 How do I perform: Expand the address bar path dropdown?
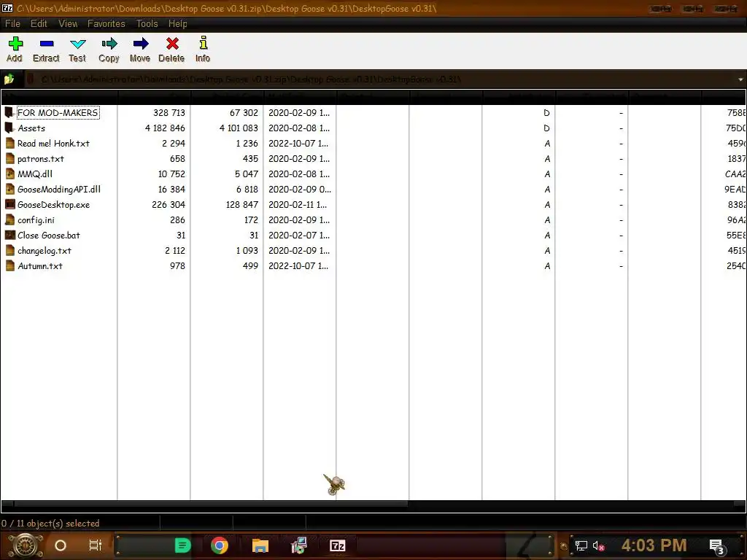(x=740, y=79)
